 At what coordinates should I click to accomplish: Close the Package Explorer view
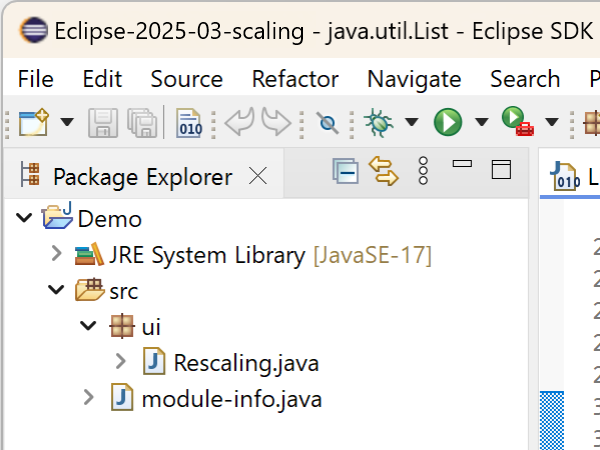click(x=258, y=176)
